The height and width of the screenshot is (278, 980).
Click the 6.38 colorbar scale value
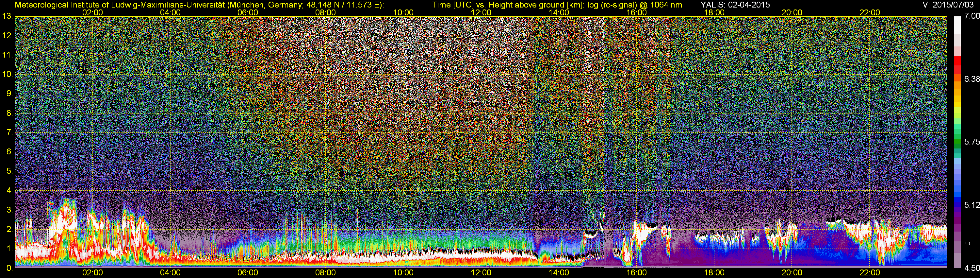pos(972,79)
